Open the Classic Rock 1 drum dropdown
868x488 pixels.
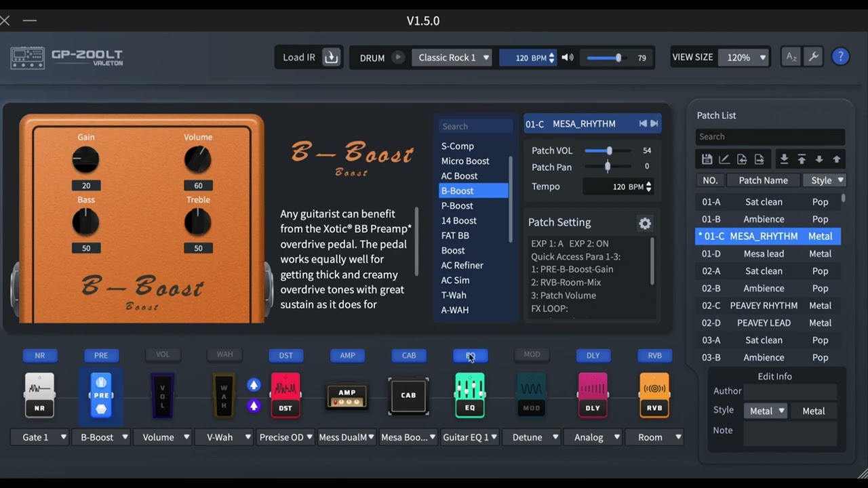452,58
